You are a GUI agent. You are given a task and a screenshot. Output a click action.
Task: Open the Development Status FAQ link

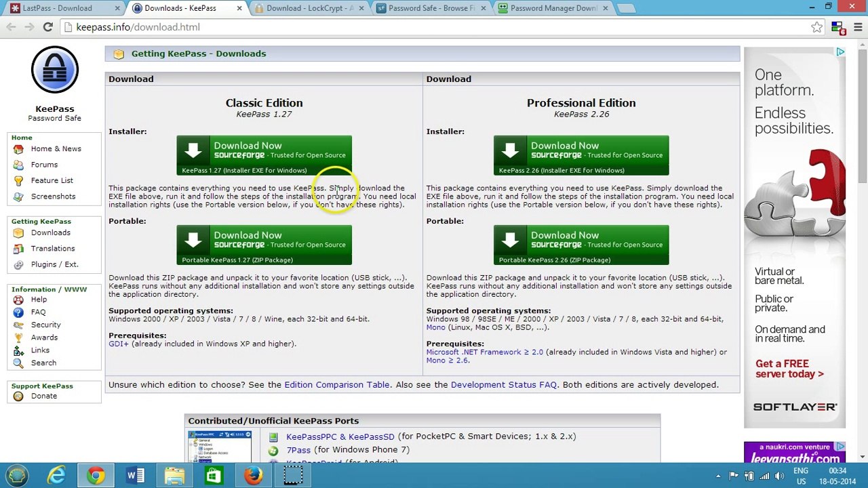click(x=504, y=385)
